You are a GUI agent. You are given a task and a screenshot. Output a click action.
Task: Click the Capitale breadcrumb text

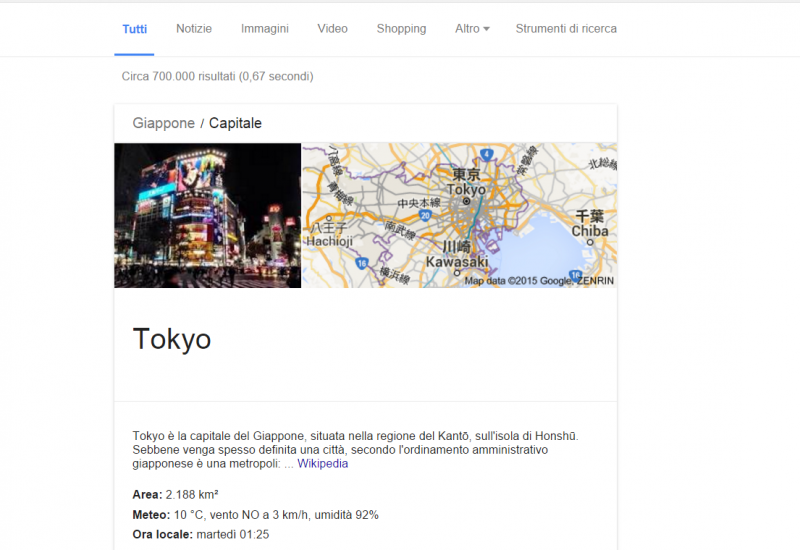click(235, 123)
